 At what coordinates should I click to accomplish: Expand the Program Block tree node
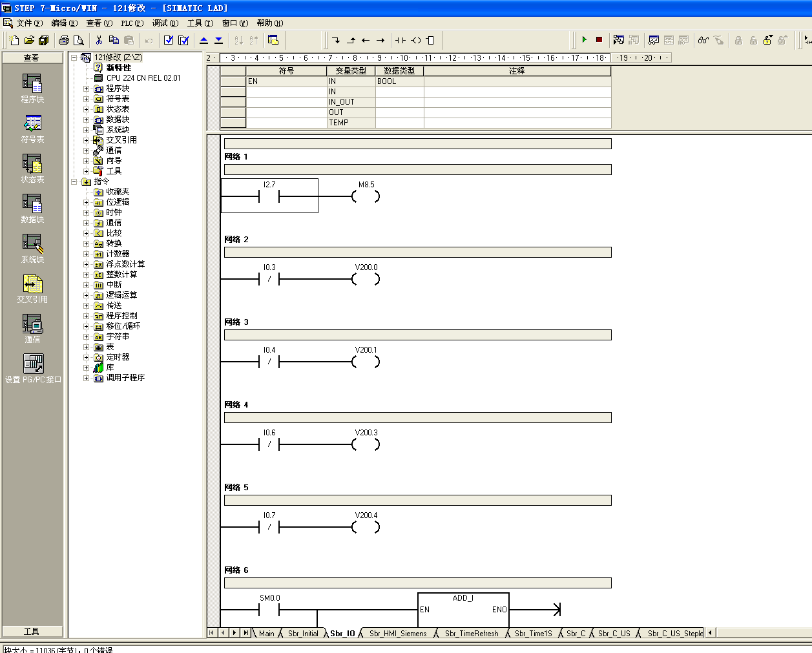click(x=86, y=88)
